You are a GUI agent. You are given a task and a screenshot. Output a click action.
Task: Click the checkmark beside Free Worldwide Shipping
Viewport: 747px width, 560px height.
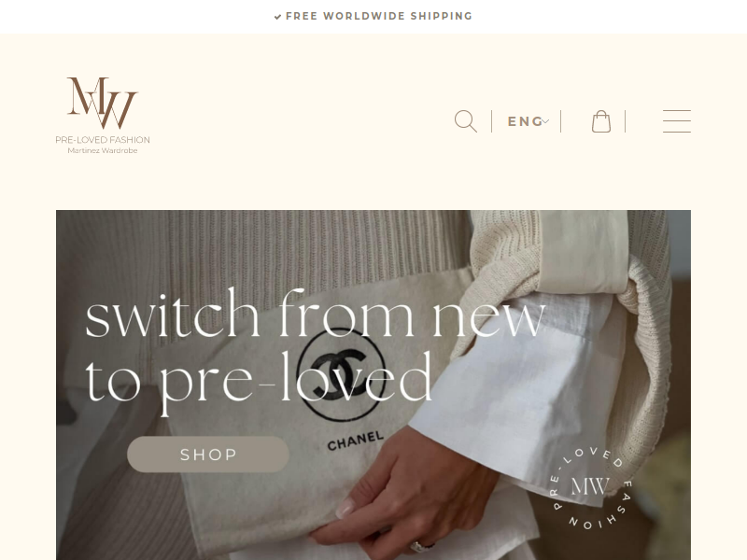click(x=277, y=17)
